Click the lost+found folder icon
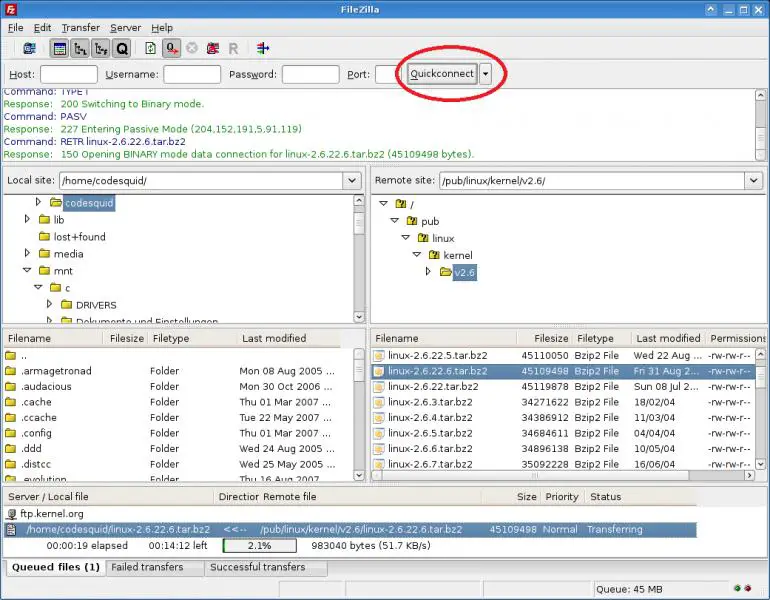This screenshot has height=600, width=770. (x=44, y=237)
